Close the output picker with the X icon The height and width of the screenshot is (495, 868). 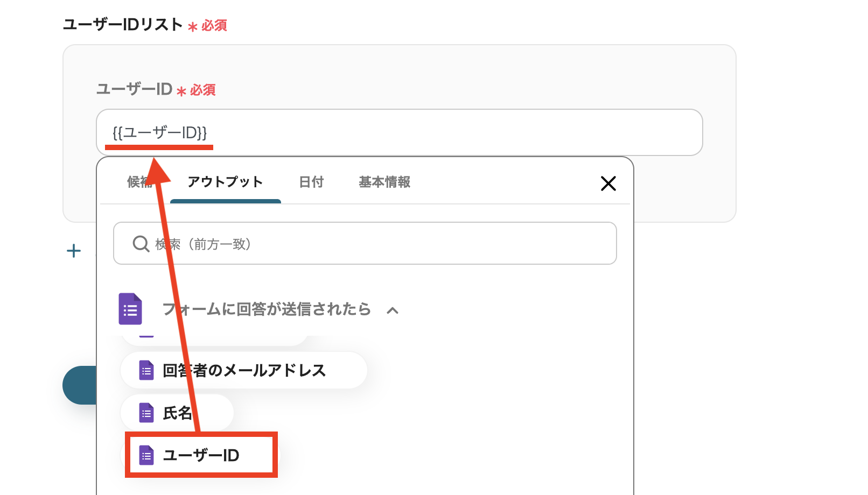click(x=608, y=183)
